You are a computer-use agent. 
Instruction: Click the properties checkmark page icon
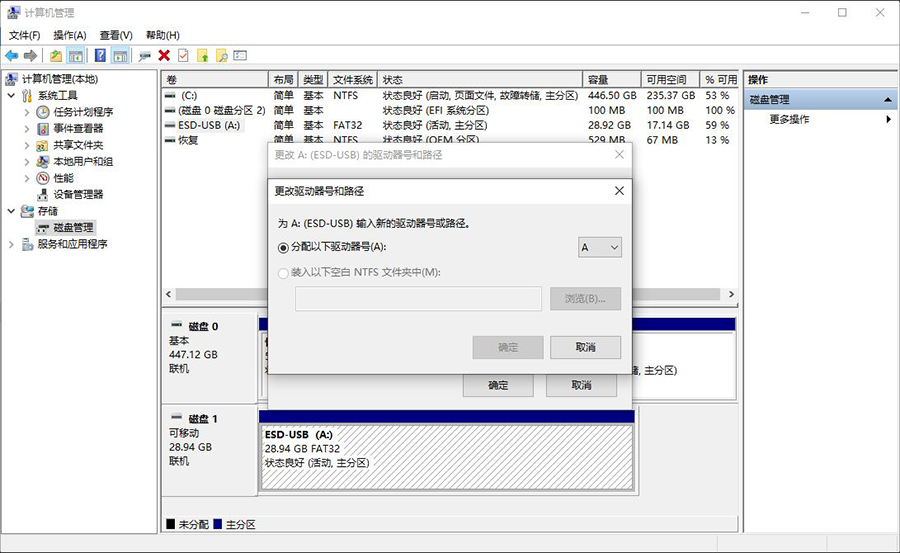(x=183, y=56)
